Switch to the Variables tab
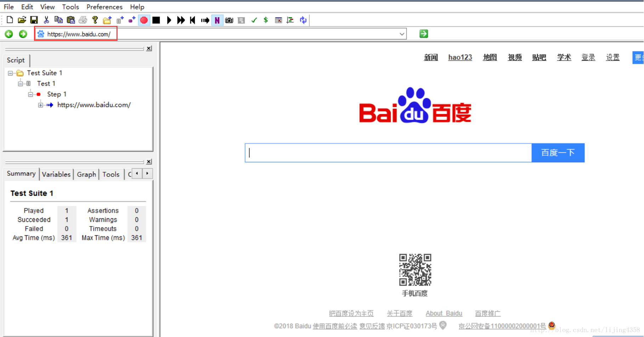 coord(56,174)
